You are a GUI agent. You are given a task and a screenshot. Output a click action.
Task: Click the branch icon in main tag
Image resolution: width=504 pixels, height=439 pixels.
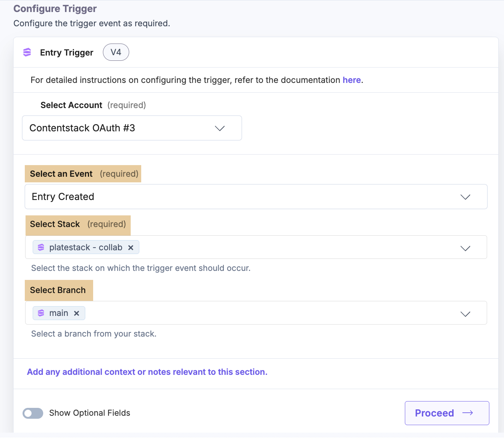41,313
